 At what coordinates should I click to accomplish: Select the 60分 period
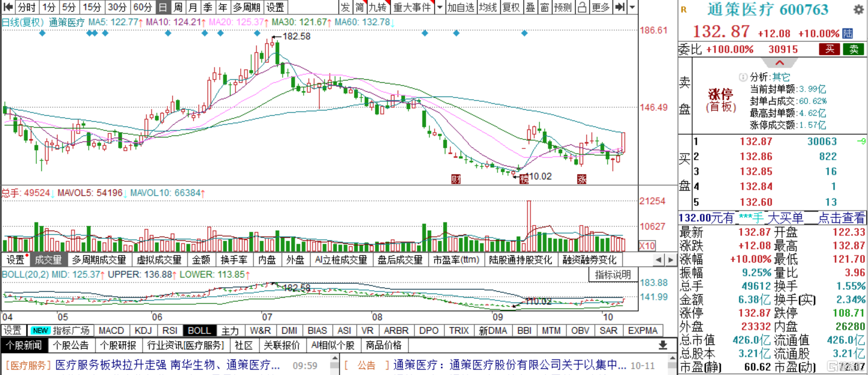pos(143,7)
